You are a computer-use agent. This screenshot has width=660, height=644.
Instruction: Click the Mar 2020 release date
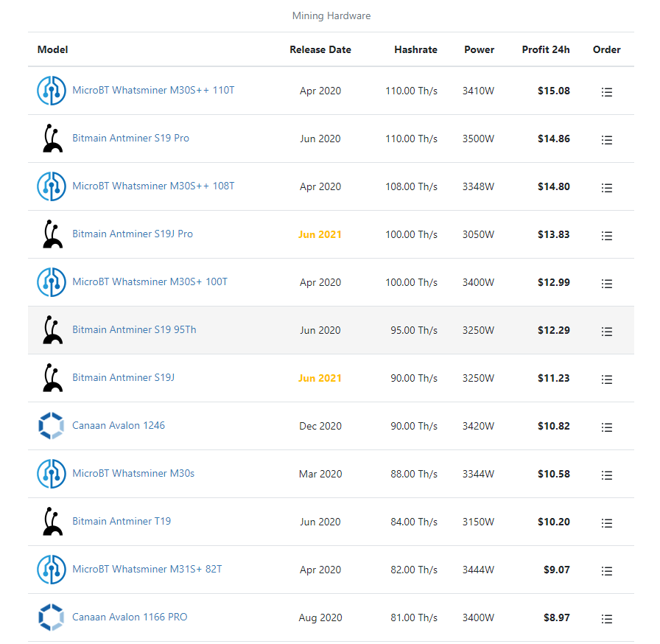point(320,474)
